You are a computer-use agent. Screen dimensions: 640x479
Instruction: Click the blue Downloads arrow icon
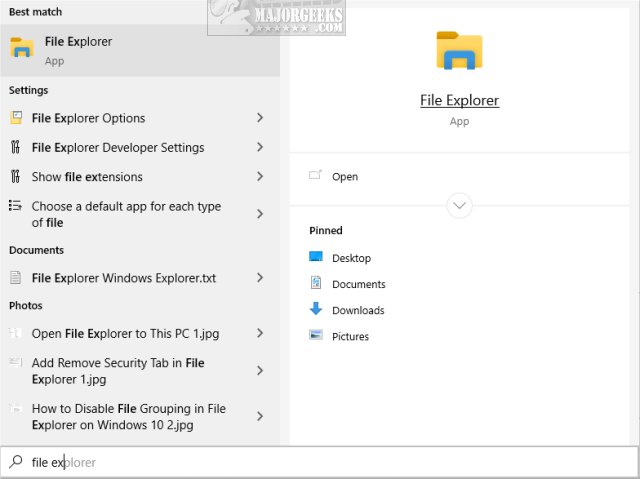click(316, 310)
